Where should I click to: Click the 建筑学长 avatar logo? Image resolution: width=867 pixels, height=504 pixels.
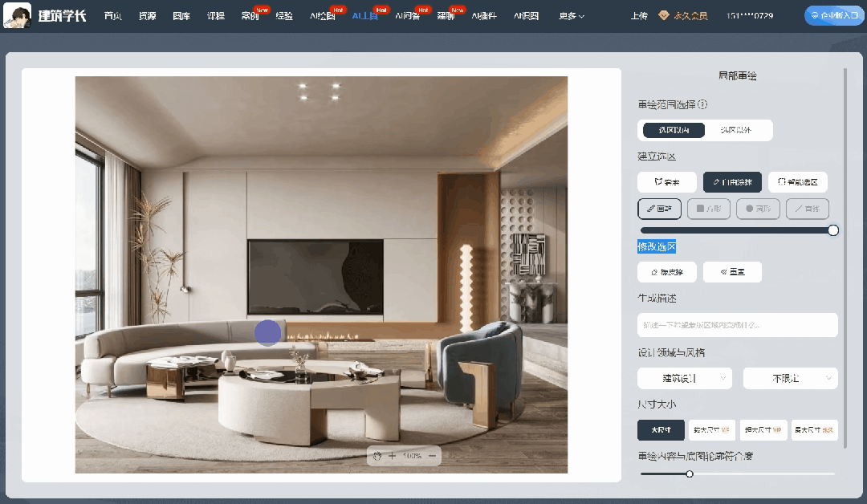[x=17, y=15]
